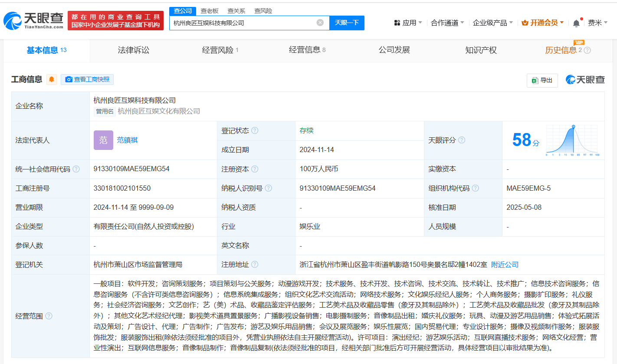Screen dimensions: 617x364
Task: Open the notification bell icon
Action: pyautogui.click(x=576, y=23)
